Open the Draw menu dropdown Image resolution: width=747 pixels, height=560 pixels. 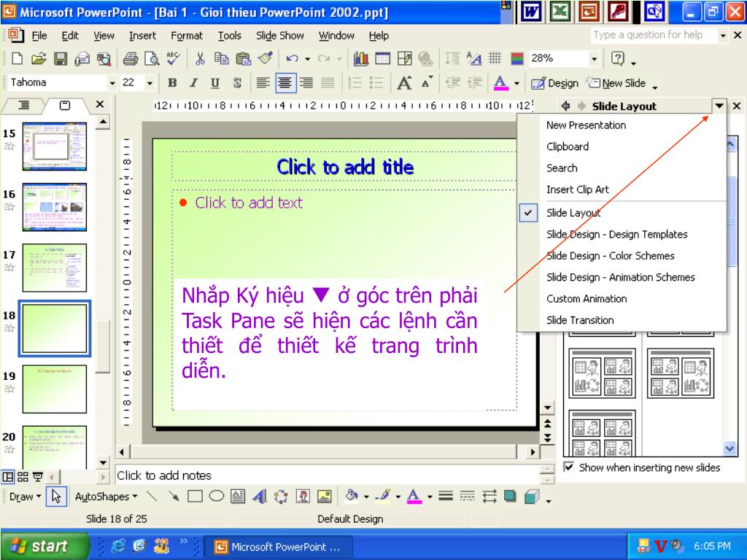pos(26,497)
